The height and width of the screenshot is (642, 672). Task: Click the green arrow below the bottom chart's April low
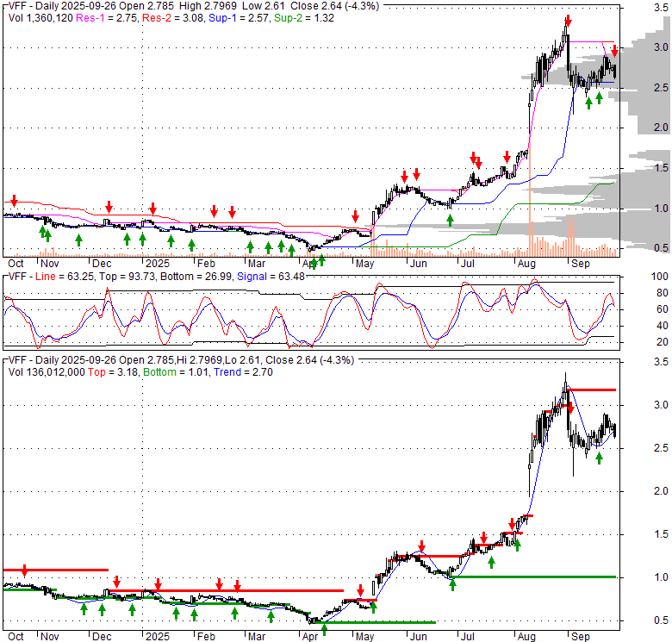point(325,630)
